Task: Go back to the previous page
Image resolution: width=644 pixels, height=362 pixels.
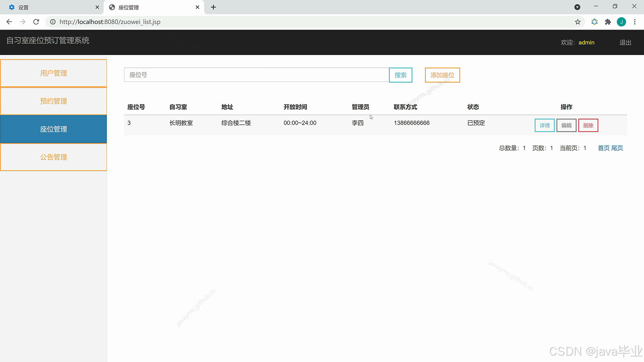Action: click(x=9, y=22)
